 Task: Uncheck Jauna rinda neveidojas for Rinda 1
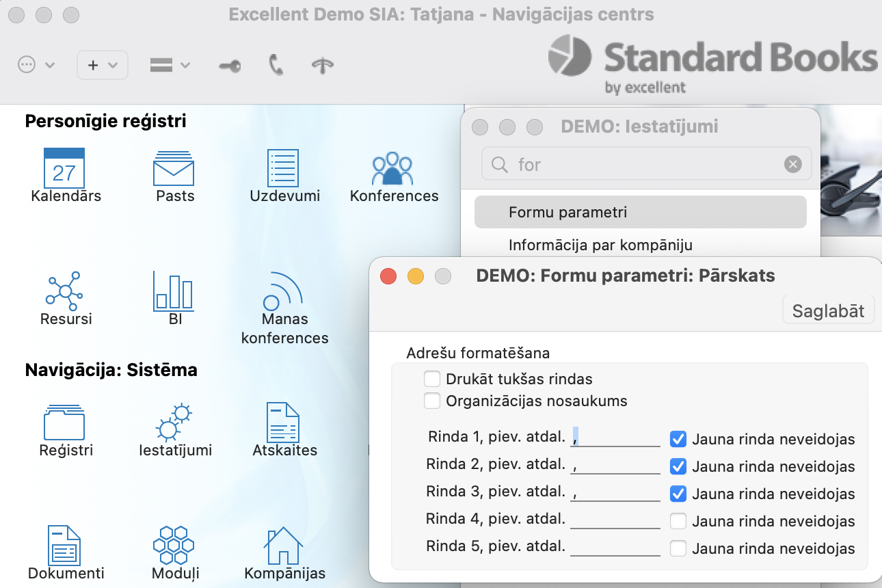(x=678, y=439)
